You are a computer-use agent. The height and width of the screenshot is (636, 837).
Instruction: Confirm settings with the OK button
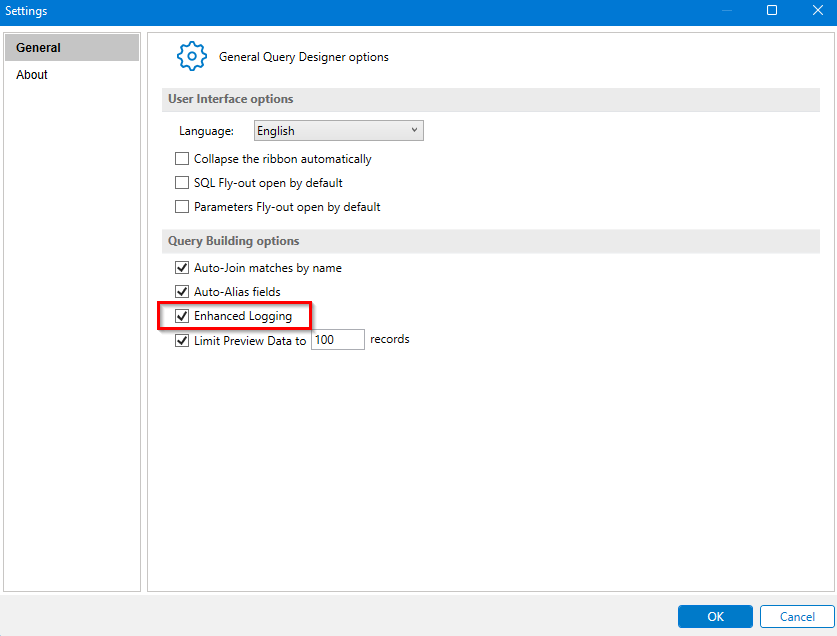(715, 617)
